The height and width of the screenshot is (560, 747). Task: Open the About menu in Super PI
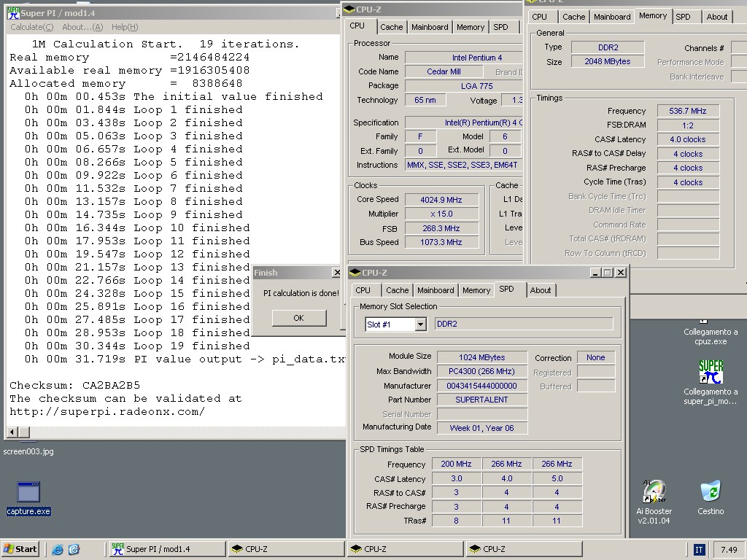coord(82,27)
